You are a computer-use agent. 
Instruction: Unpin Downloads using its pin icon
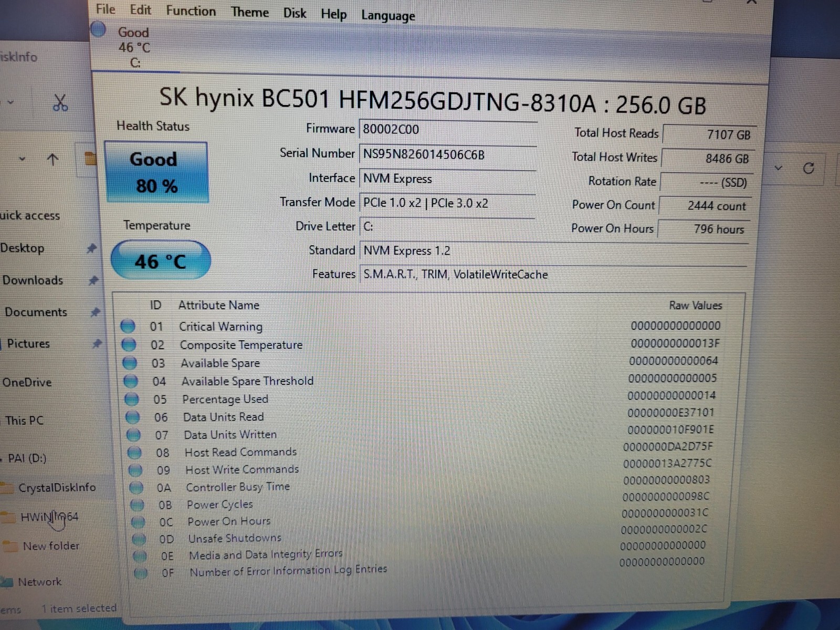[x=93, y=280]
